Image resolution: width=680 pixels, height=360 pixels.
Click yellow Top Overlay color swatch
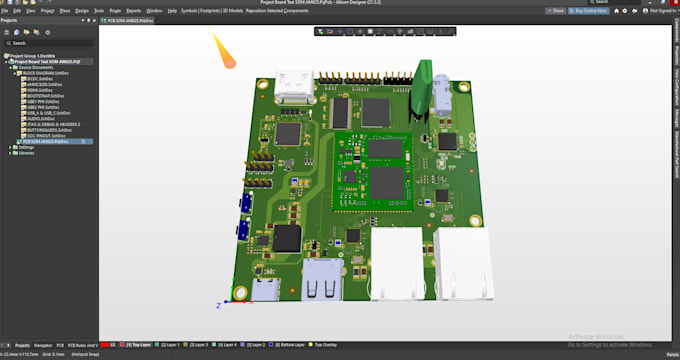311,345
